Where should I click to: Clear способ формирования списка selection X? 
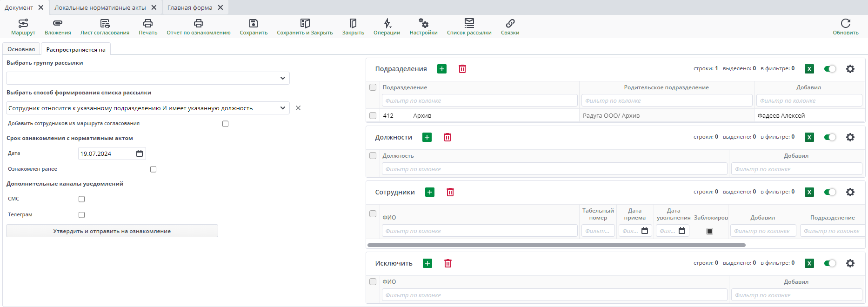298,108
